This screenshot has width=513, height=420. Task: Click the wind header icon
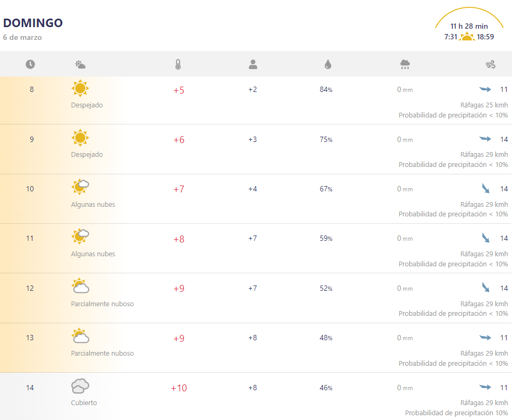click(x=490, y=65)
